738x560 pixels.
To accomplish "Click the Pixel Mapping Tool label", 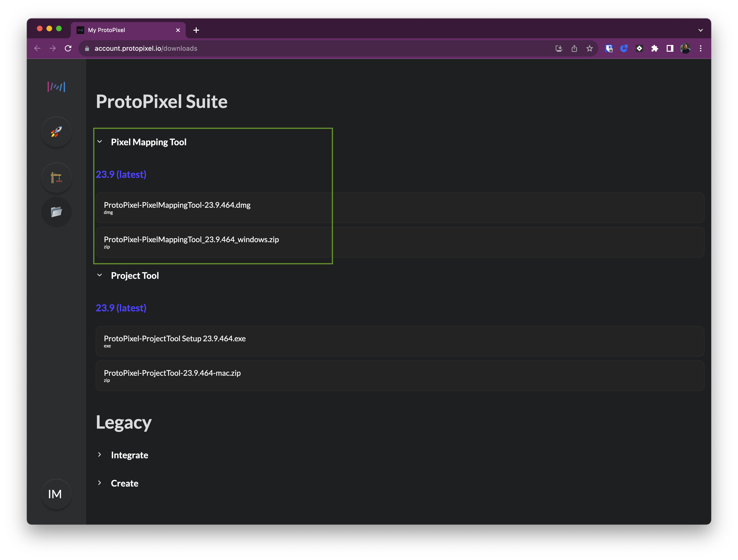I will pos(148,142).
